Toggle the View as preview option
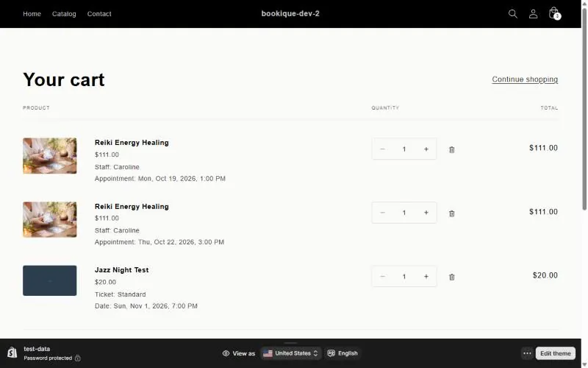The image size is (588, 368). click(238, 353)
